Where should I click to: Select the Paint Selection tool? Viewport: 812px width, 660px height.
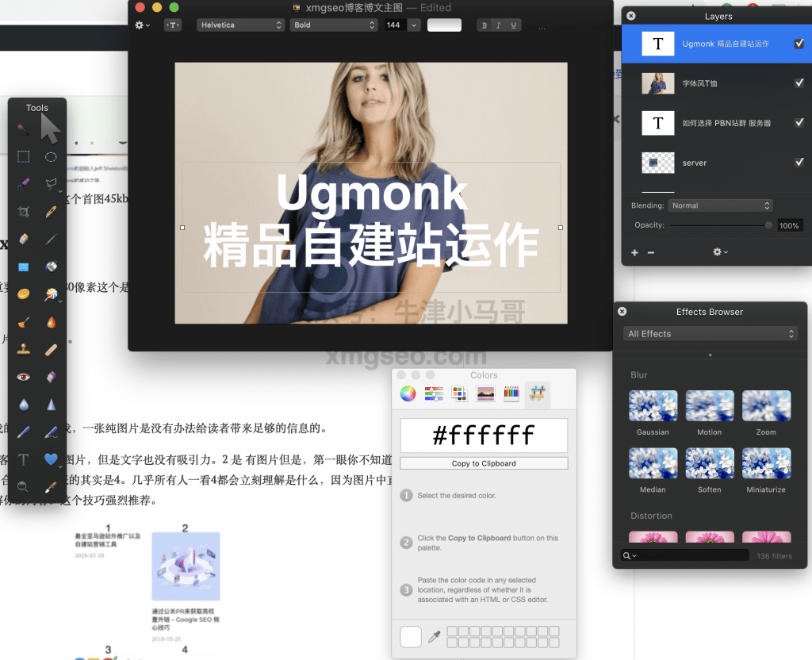pyautogui.click(x=23, y=184)
